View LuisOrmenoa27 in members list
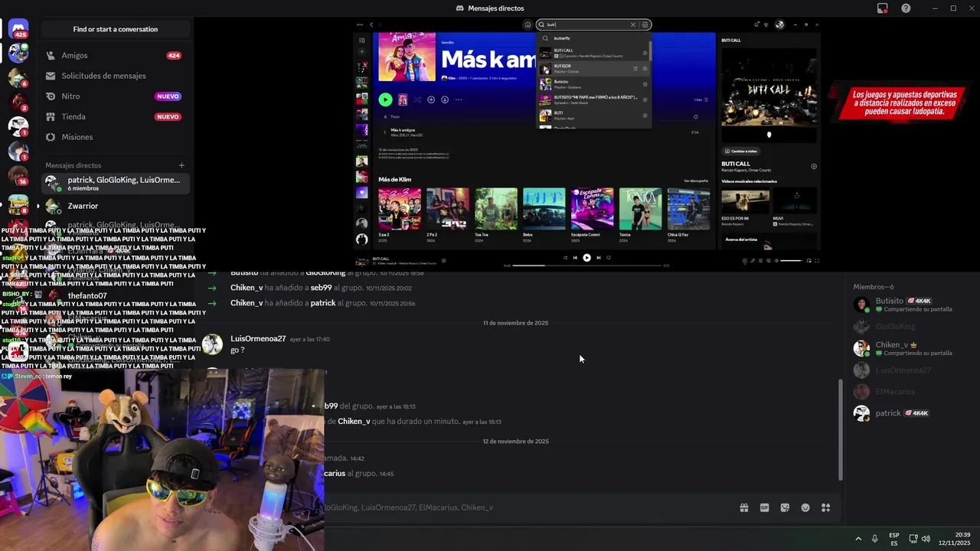The height and width of the screenshot is (551, 980). click(911, 370)
